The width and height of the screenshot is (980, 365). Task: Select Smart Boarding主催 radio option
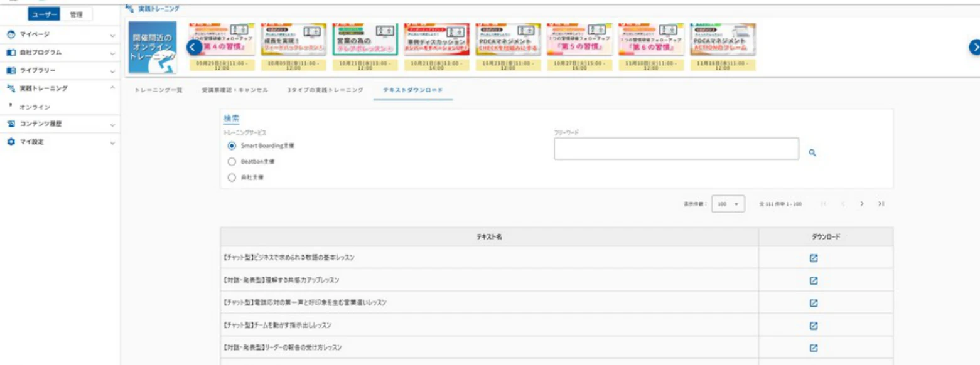pyautogui.click(x=232, y=145)
